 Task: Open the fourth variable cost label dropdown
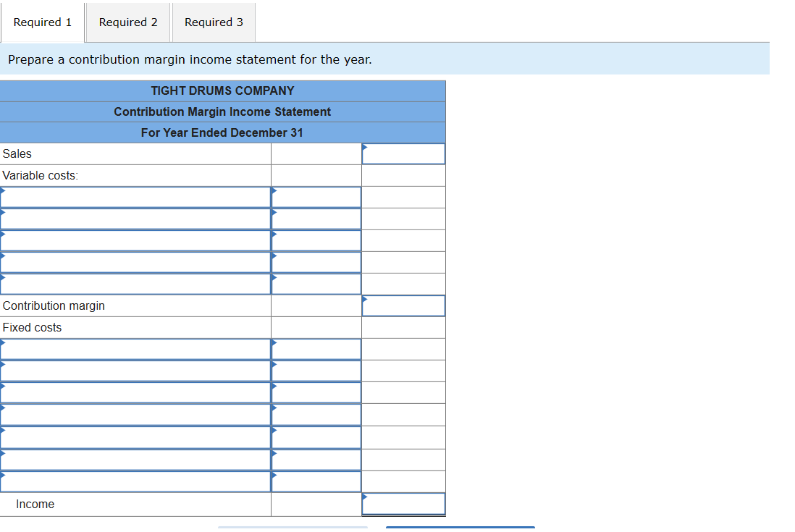(x=135, y=261)
